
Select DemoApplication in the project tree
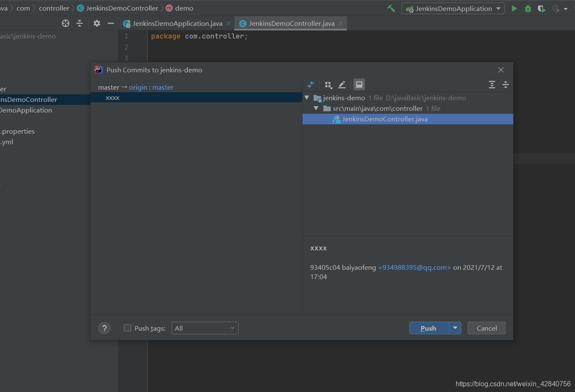[26, 110]
